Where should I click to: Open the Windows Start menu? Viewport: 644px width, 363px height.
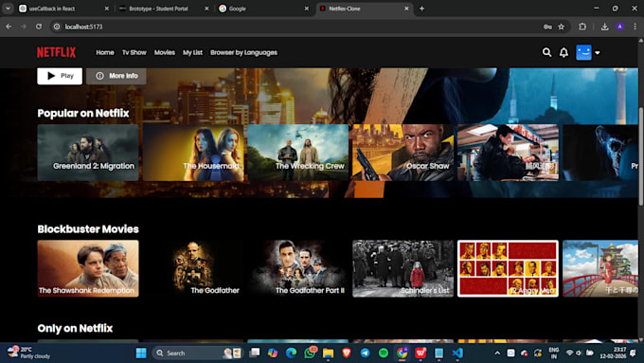(x=141, y=354)
